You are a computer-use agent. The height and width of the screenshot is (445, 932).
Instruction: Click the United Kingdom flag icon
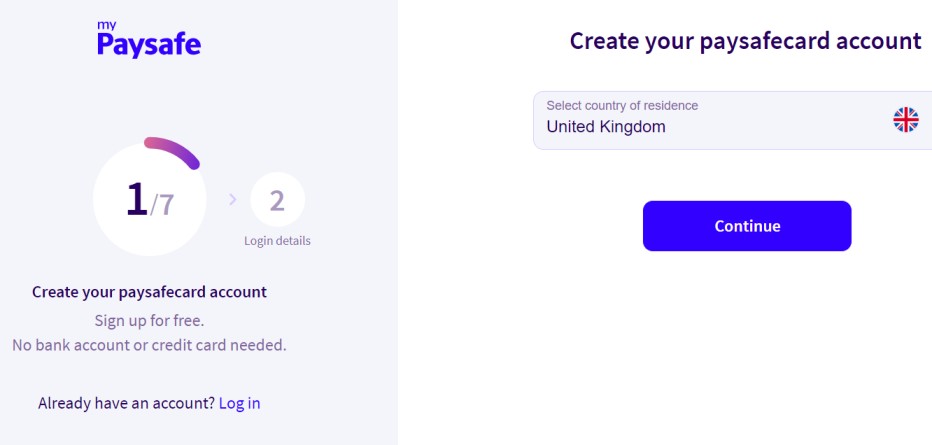[x=905, y=119]
